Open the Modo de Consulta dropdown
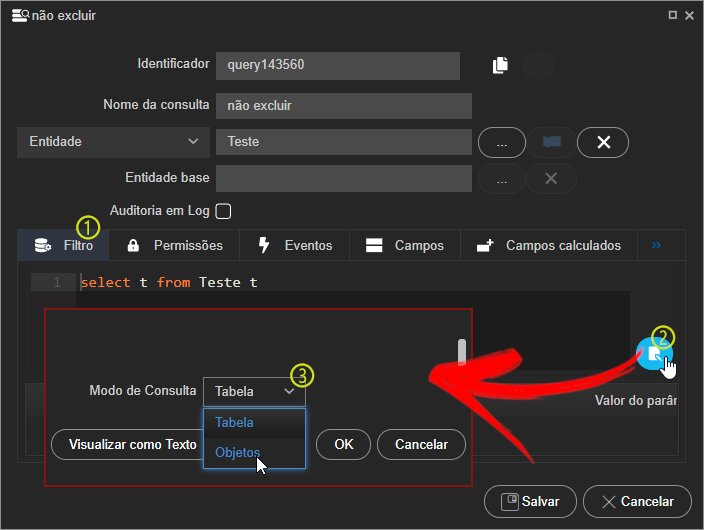Screen dimensions: 704x530 255,392
